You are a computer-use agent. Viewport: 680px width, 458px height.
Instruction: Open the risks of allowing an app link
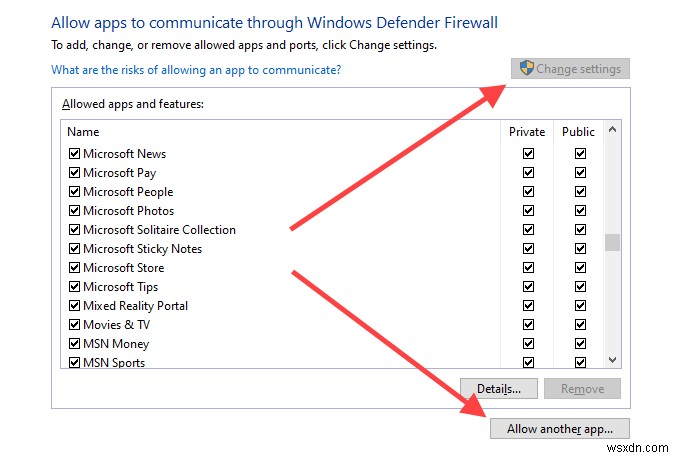point(196,70)
